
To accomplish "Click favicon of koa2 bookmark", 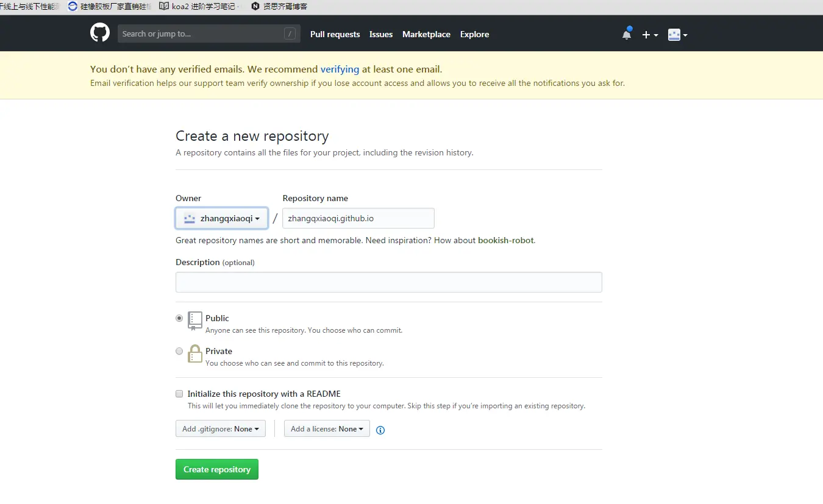I will coord(164,6).
